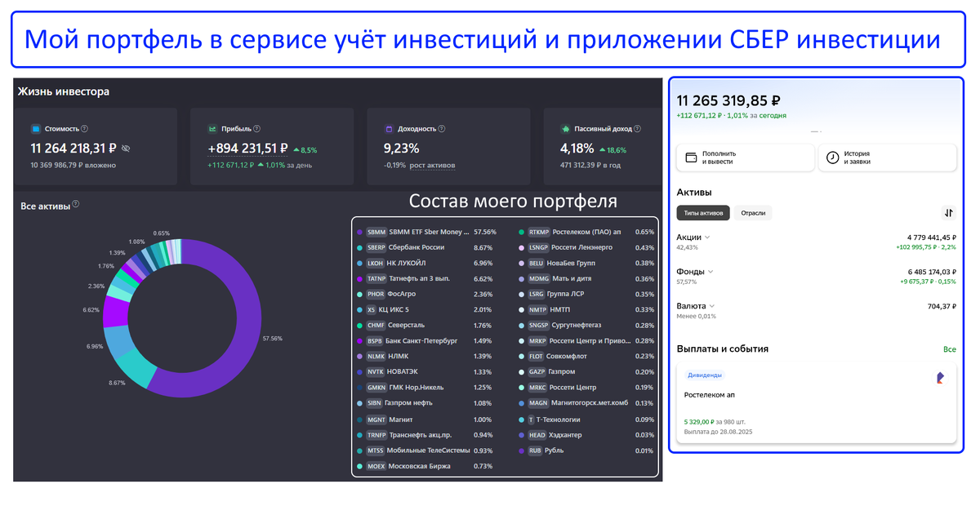Open the help icon next to Стоимость
980x506 pixels.
tap(85, 129)
